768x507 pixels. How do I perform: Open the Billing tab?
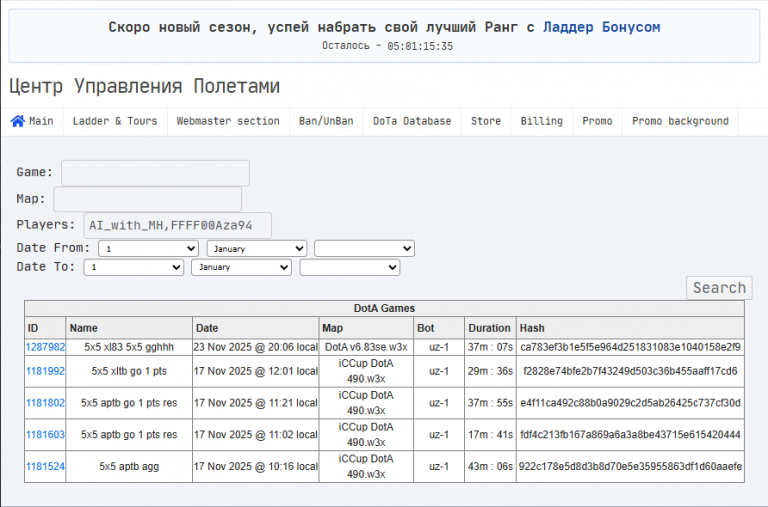[542, 121]
